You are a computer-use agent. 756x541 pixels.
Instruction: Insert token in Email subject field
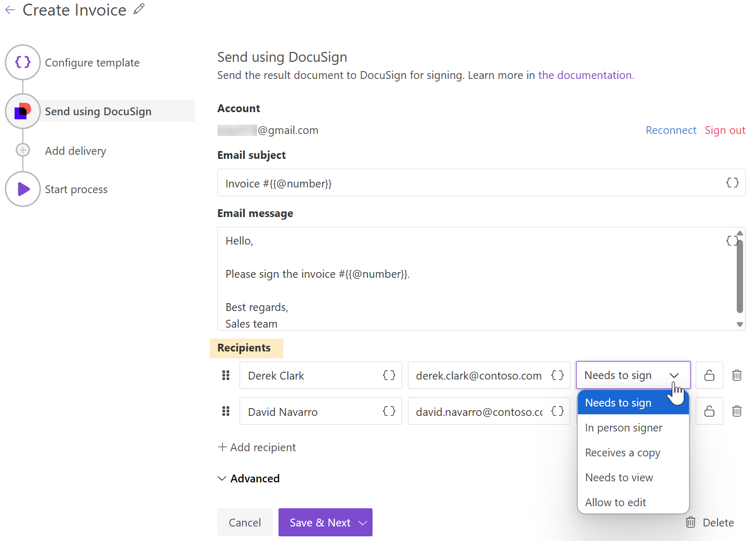pos(732,183)
